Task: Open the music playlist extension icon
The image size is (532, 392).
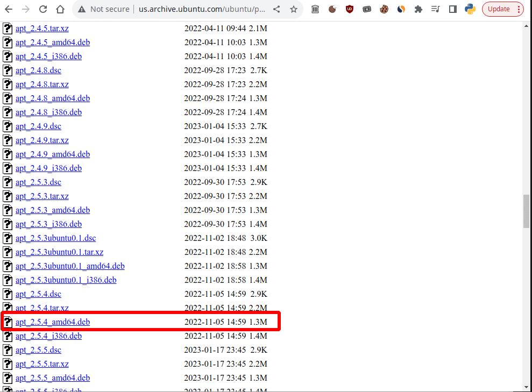Action: [x=435, y=9]
